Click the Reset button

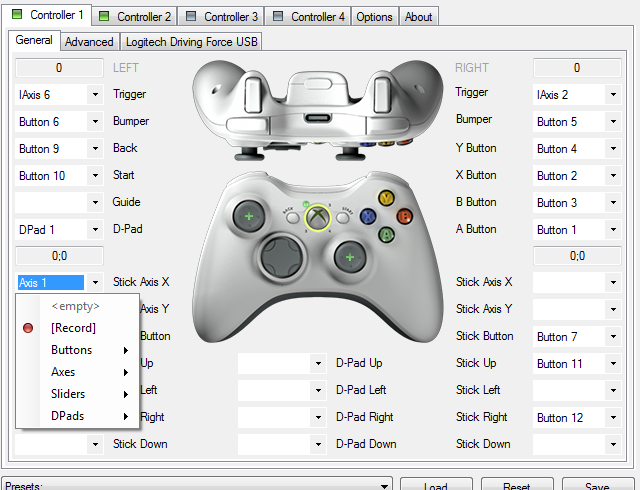517,484
